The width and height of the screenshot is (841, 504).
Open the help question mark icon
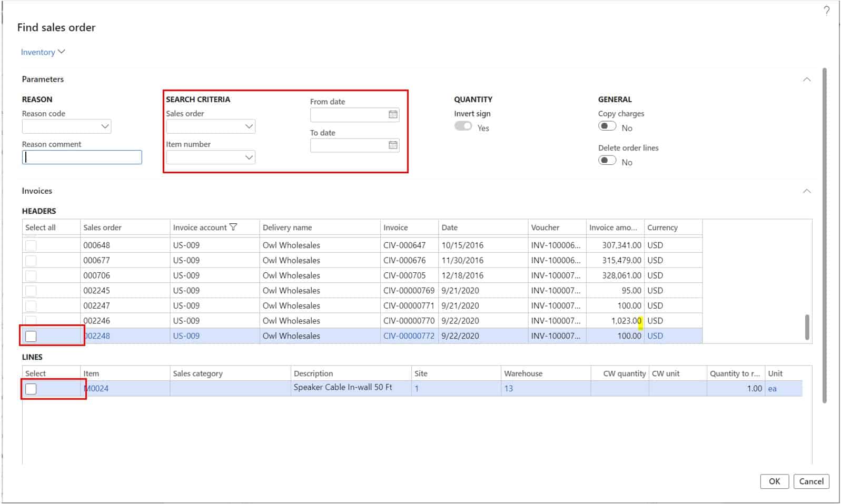click(x=827, y=11)
